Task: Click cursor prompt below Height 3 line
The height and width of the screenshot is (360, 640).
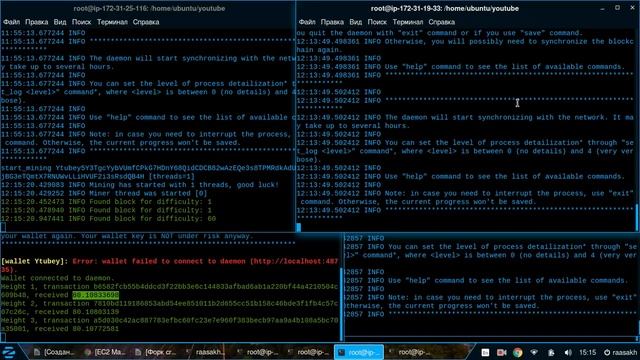Action: [x=3, y=337]
